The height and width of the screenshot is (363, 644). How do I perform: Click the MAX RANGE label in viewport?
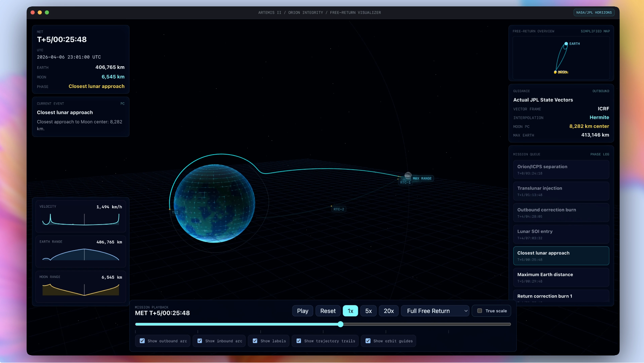coord(422,178)
